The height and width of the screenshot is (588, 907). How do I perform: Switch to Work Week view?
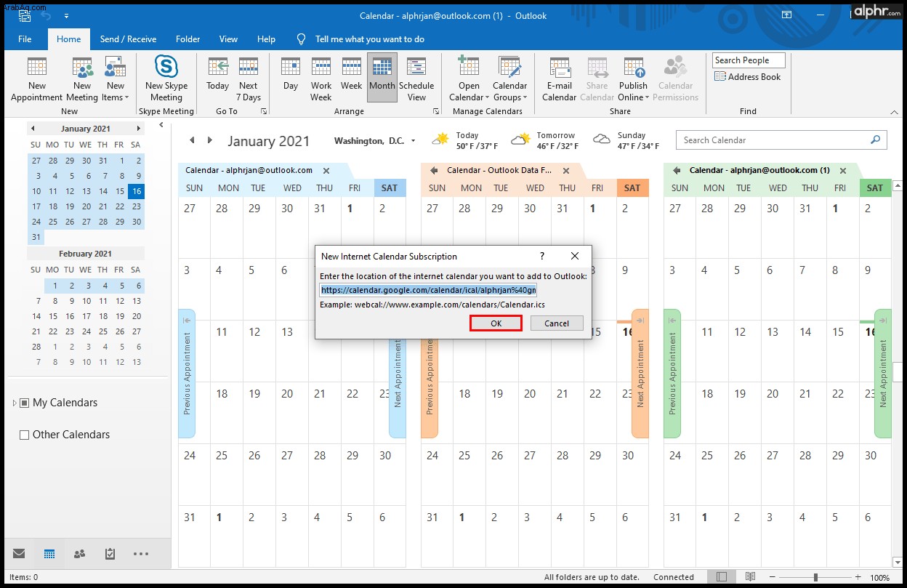tap(321, 80)
